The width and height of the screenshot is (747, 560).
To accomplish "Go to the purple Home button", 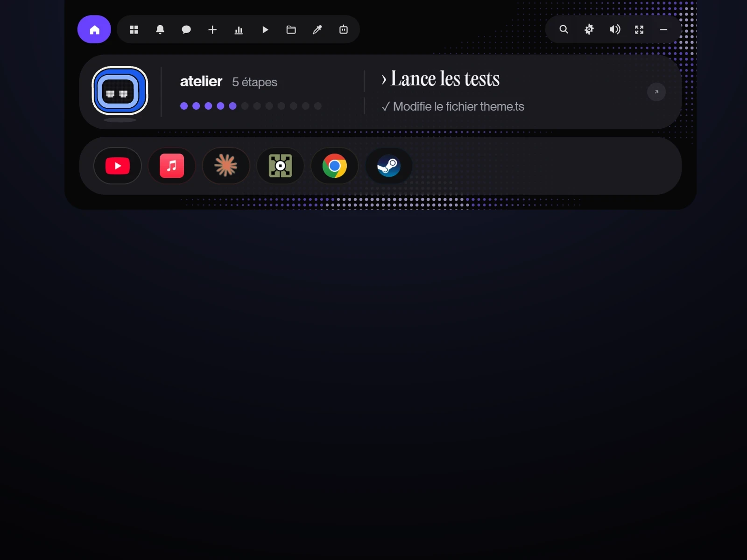I will pos(94,29).
